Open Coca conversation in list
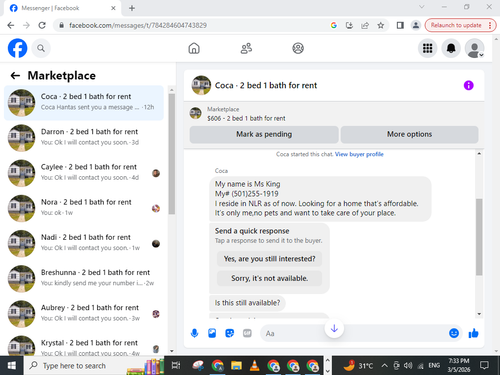This screenshot has width=500, height=375. pyautogui.click(x=84, y=103)
